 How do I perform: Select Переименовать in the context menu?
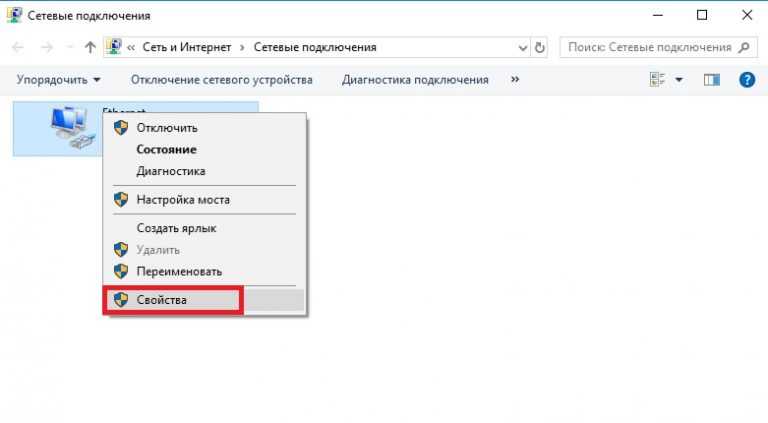[x=205, y=271]
